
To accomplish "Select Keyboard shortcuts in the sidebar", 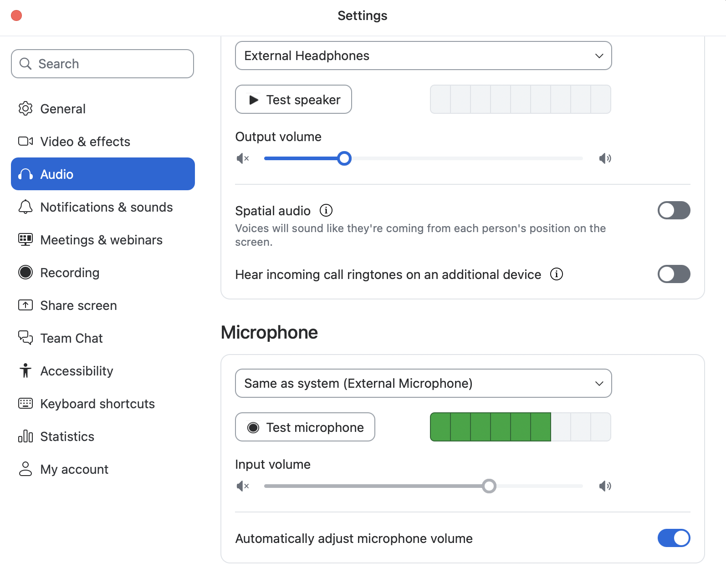I will 97,404.
